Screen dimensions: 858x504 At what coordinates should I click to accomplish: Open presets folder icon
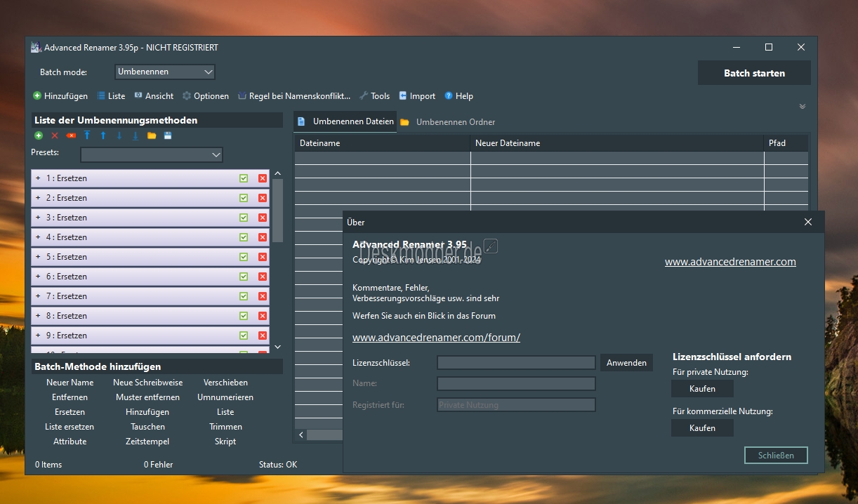point(152,135)
